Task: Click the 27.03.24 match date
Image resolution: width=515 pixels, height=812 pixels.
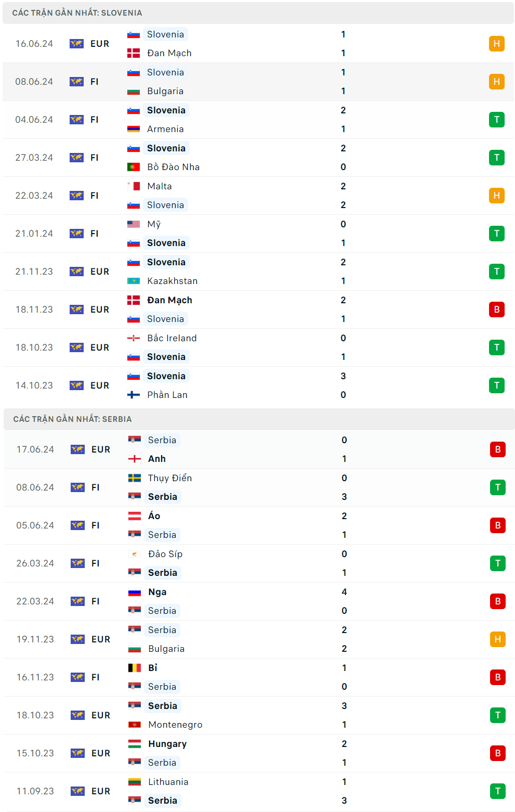Action: [34, 158]
